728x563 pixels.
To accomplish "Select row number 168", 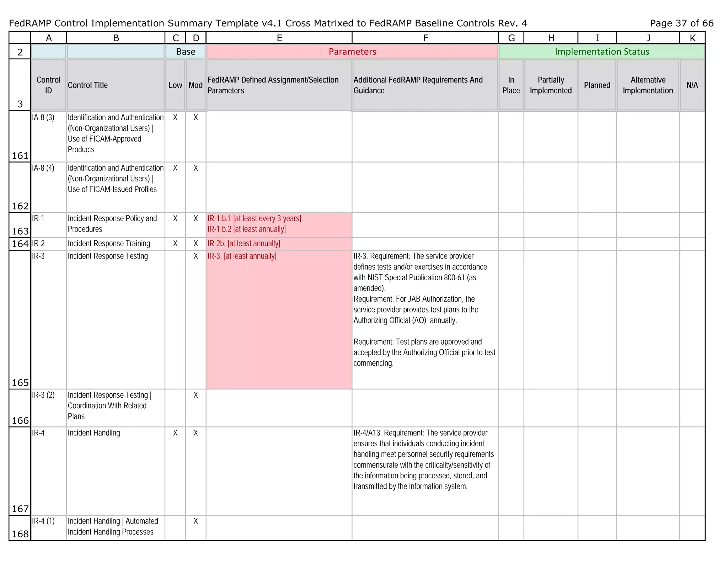I will [20, 528].
